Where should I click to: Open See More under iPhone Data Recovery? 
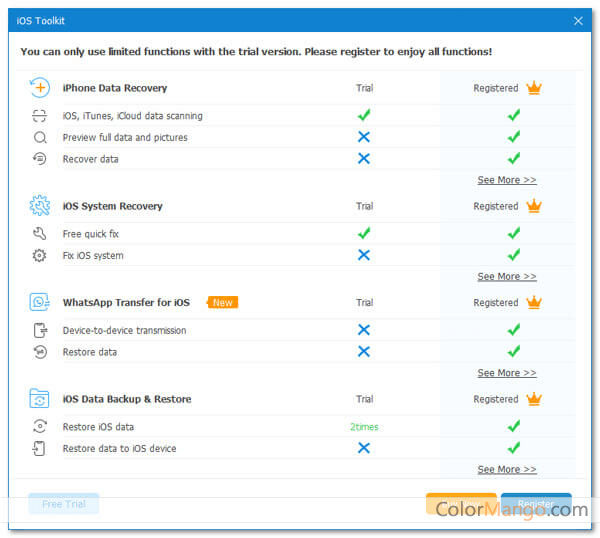coord(507,180)
